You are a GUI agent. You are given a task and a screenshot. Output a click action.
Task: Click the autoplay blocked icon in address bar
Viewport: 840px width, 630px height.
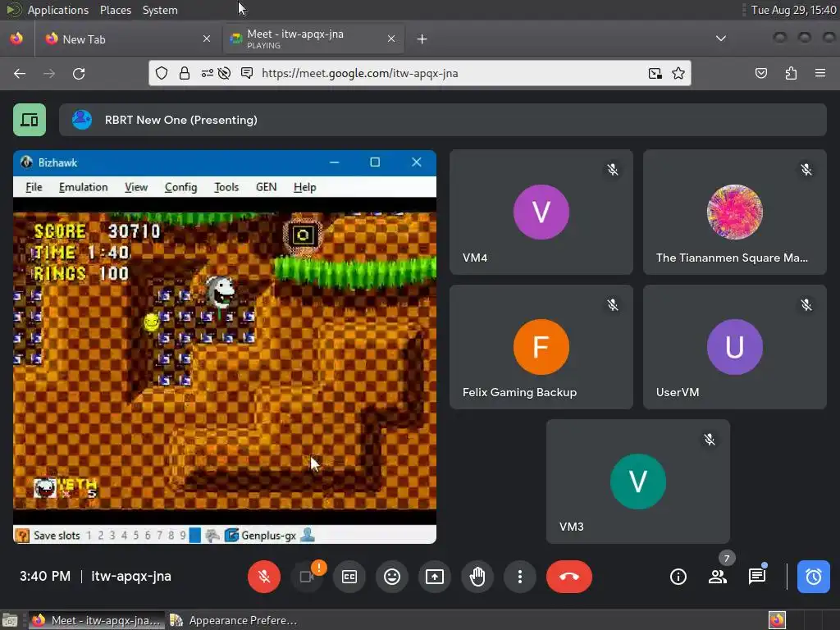225,73
